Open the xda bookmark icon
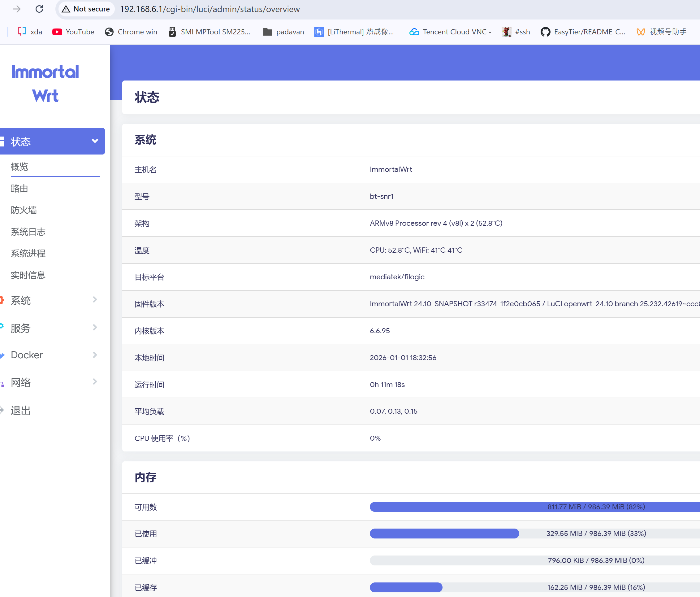Screen dimensions: 700x597 22,32
